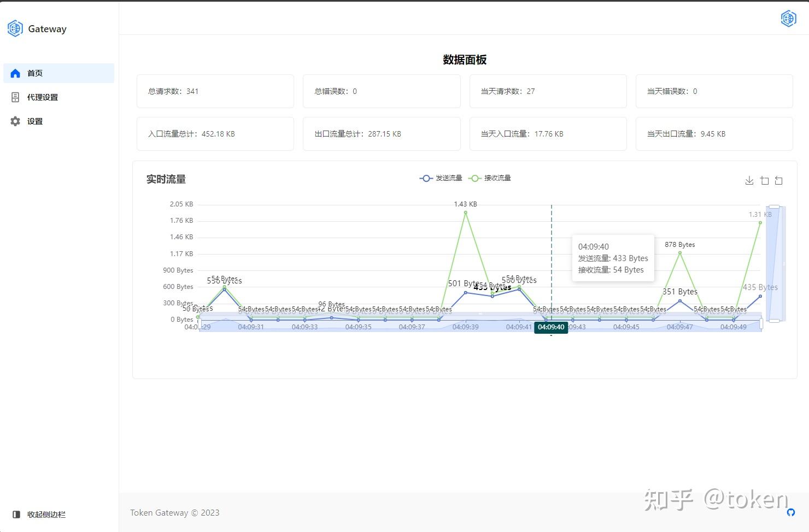Select the 设置 menu entry
This screenshot has height=532, width=809.
(x=34, y=121)
